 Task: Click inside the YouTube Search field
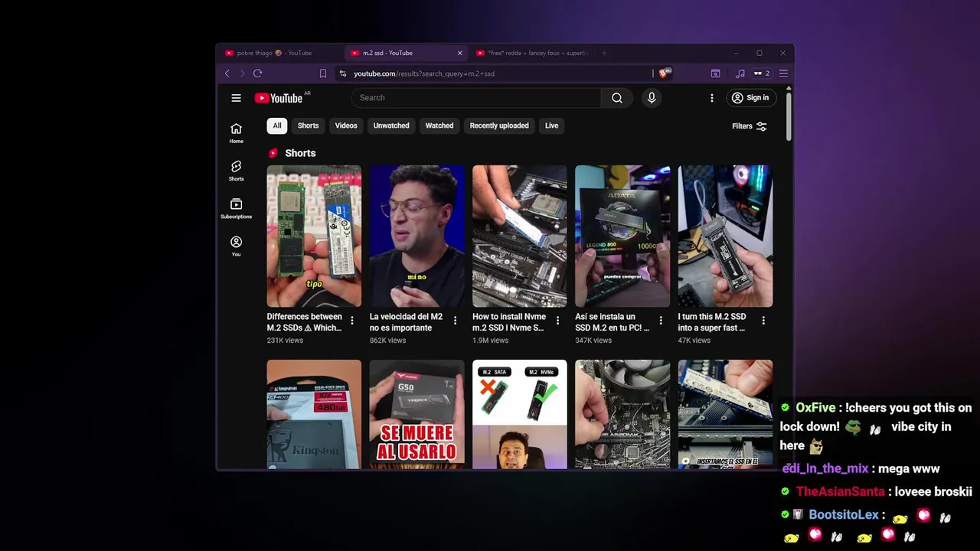(x=476, y=98)
